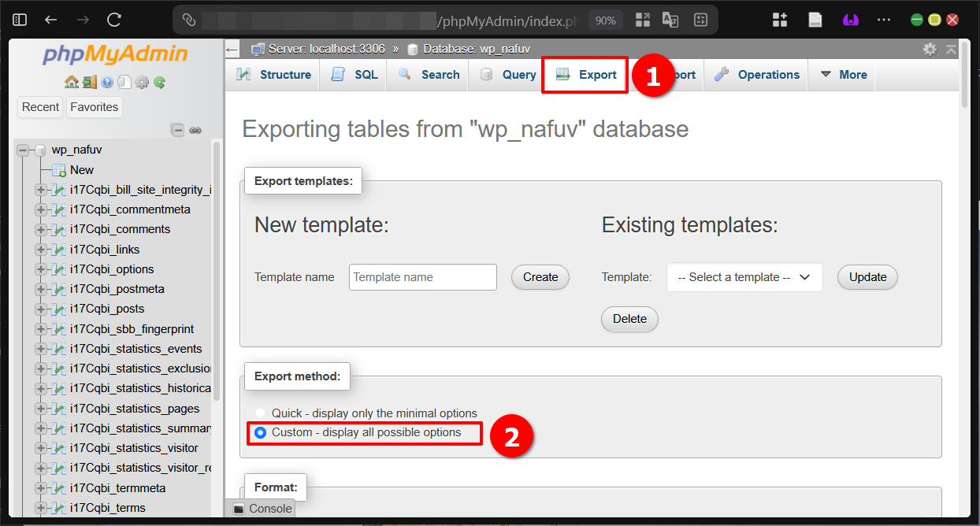
Task: Select the Custom export method radio button
Action: [x=261, y=433]
